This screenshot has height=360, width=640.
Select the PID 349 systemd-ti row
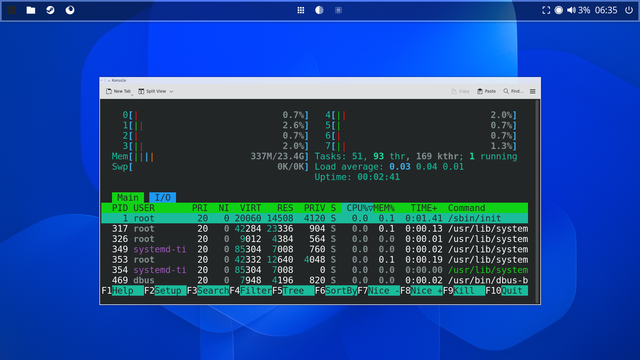[x=315, y=249]
